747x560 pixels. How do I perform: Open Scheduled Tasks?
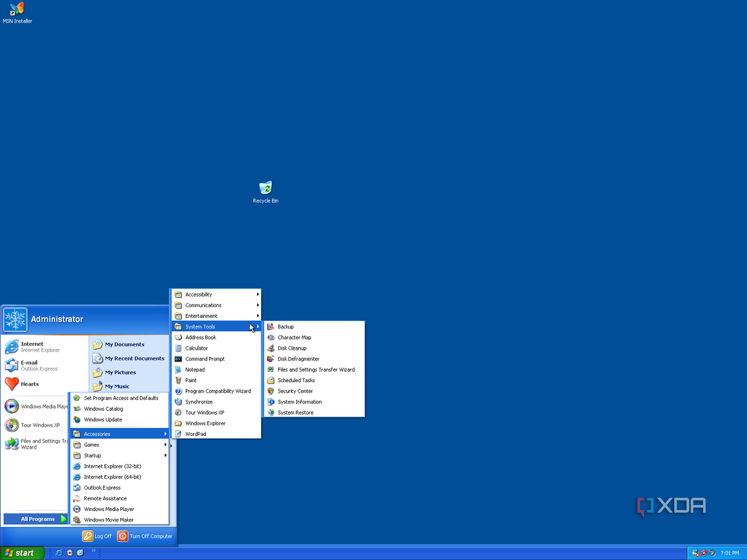[x=314, y=380]
